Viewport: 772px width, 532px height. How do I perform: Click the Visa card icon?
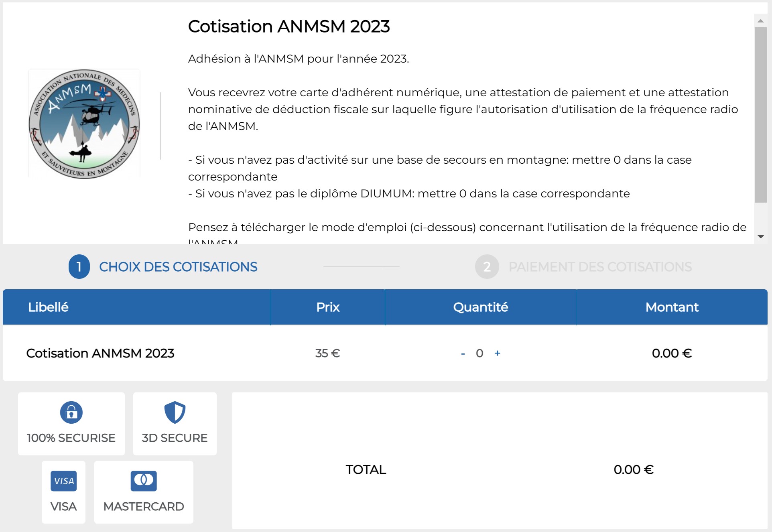click(x=63, y=481)
